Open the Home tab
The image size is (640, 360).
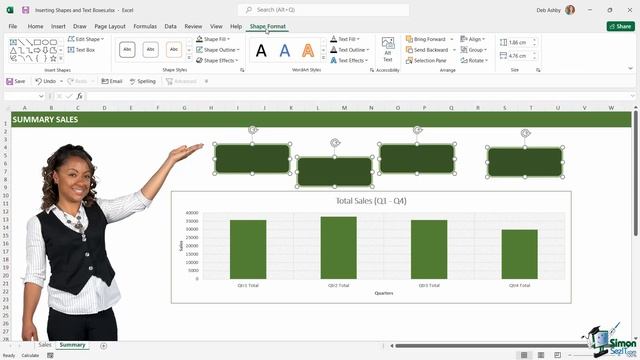(x=36, y=26)
